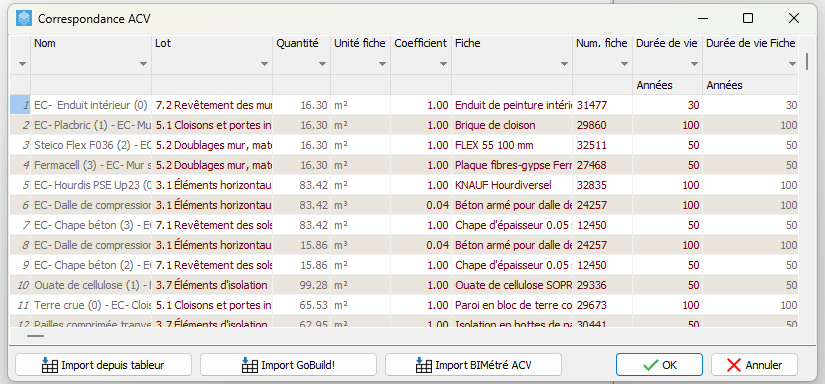Click fiche cell 'Plaque fibres-gypse Ferr'
This screenshot has height=384, width=825.
[x=512, y=165]
